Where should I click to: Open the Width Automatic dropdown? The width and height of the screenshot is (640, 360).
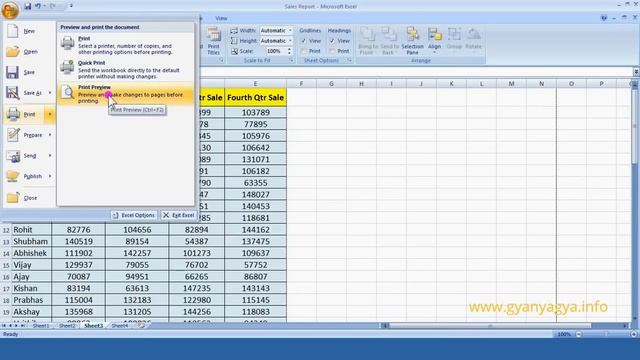click(x=290, y=31)
